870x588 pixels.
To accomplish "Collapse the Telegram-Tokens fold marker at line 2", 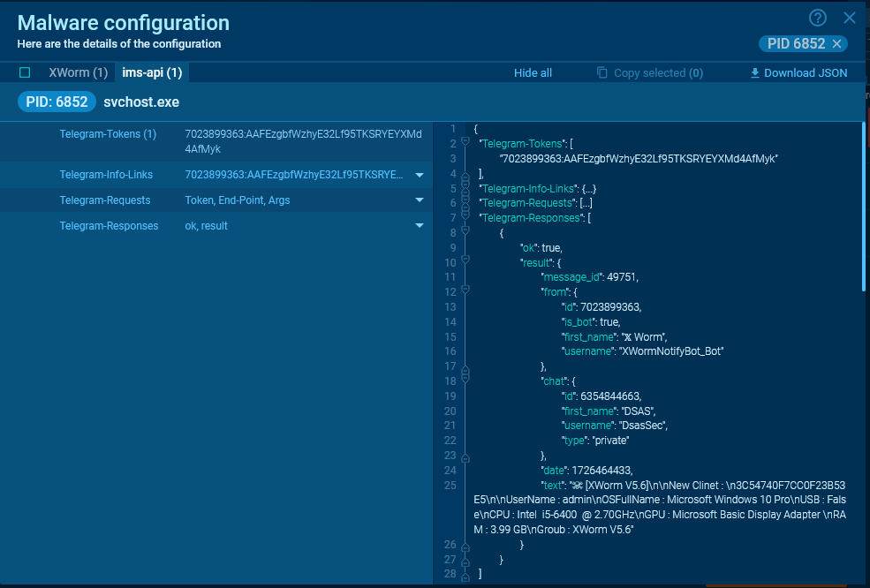I will [x=465, y=143].
